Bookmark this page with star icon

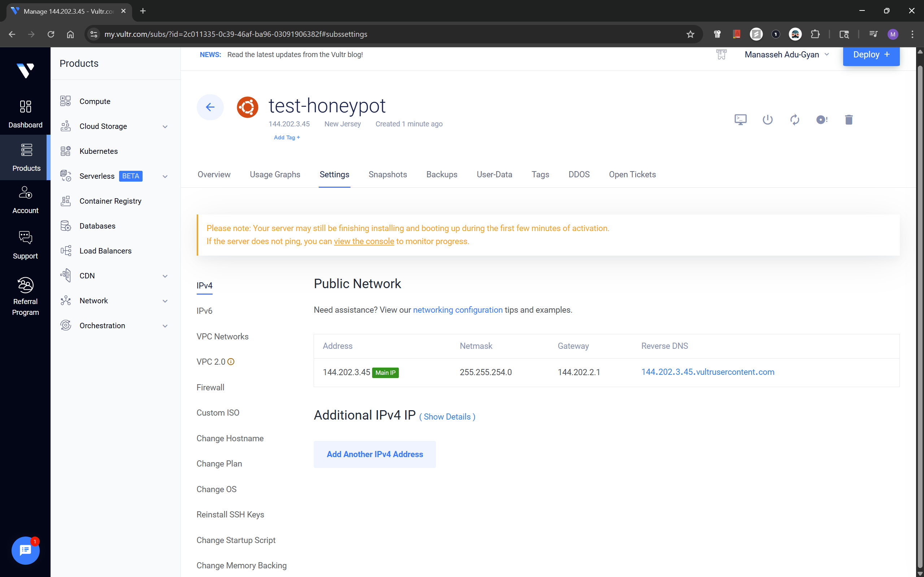click(690, 34)
